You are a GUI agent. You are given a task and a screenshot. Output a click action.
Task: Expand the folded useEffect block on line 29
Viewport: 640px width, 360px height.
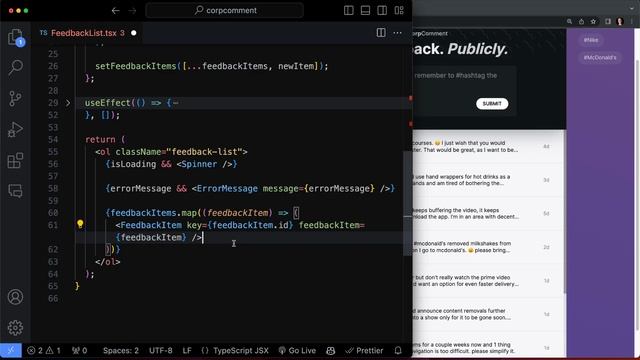(68, 103)
